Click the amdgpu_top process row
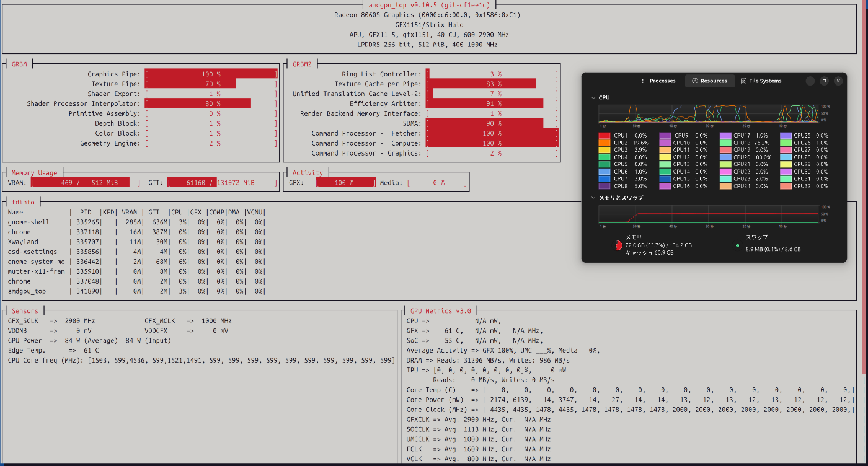Screen dimensions: 868x466 point(136,291)
